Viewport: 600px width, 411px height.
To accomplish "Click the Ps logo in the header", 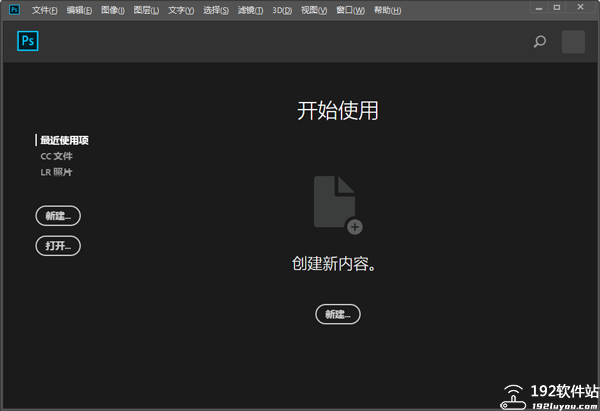I will click(x=28, y=41).
